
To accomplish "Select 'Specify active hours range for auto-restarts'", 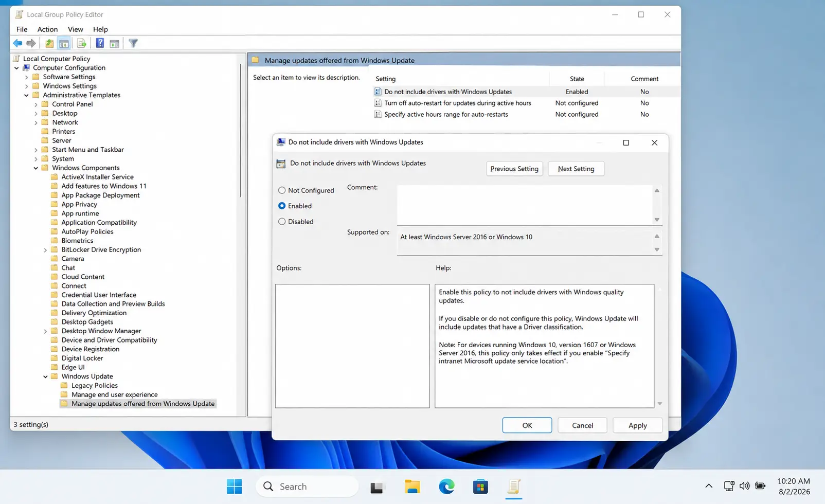I will coord(446,114).
